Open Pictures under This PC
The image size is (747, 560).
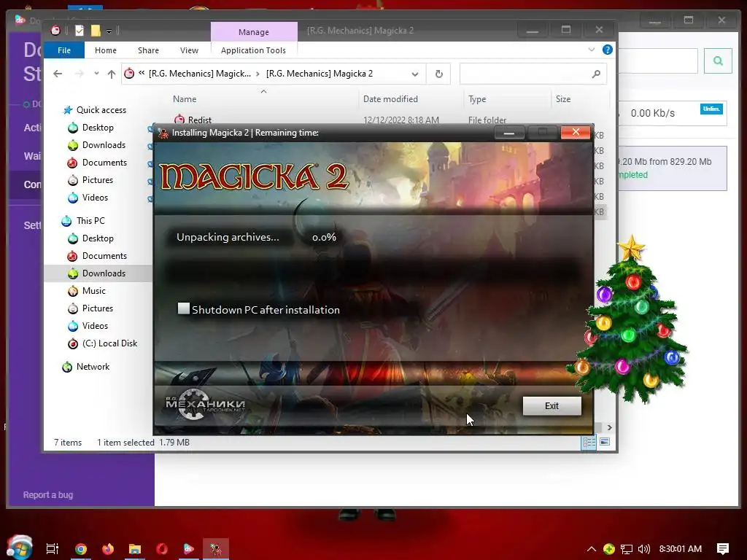click(97, 308)
